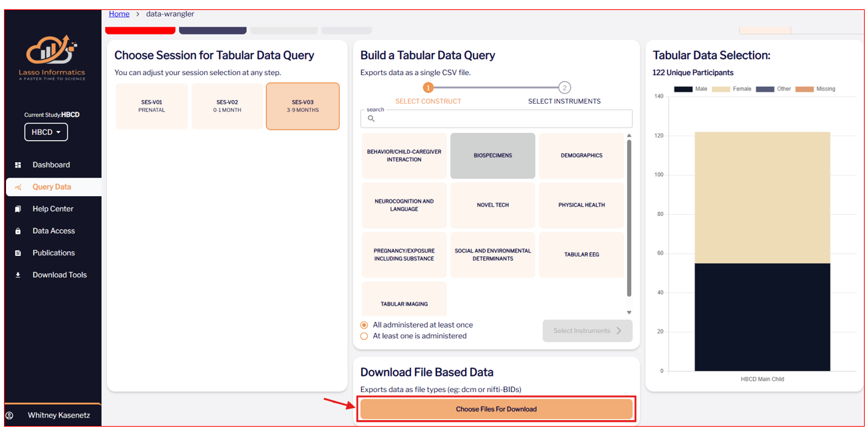Click the Data Access lock icon
Viewport: 868px width, 434px height.
(18, 231)
